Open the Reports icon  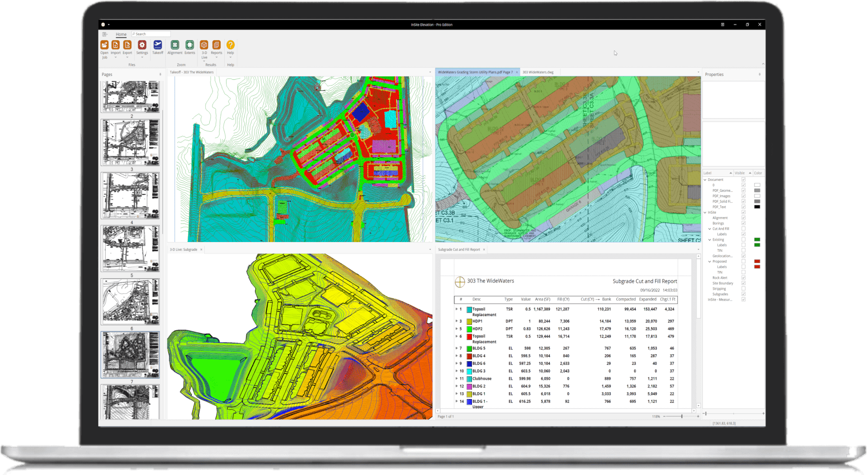[217, 45]
